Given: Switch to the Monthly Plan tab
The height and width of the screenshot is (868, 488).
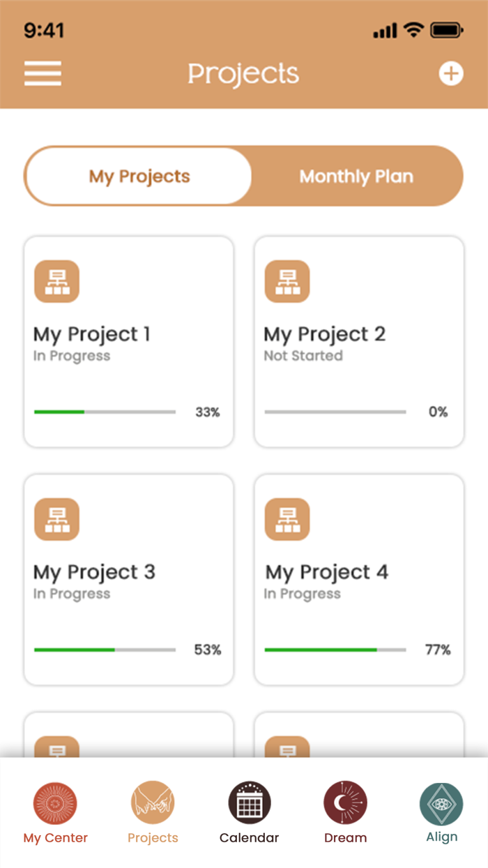Looking at the screenshot, I should point(356,177).
